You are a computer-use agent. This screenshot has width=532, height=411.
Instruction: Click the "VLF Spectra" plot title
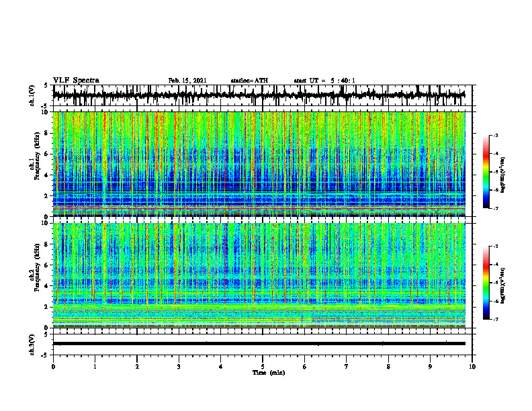pos(76,81)
